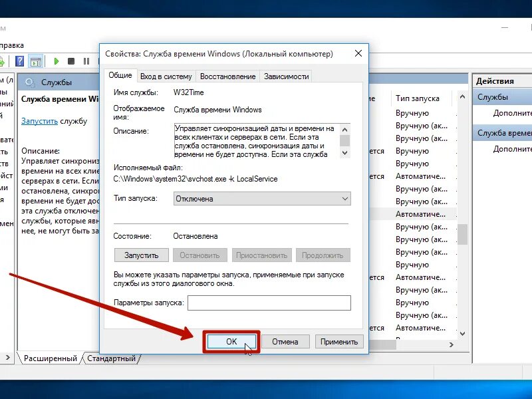Viewport: 532px width, 399px height.
Task: Click the Pause service toolbar icon
Action: [86, 61]
